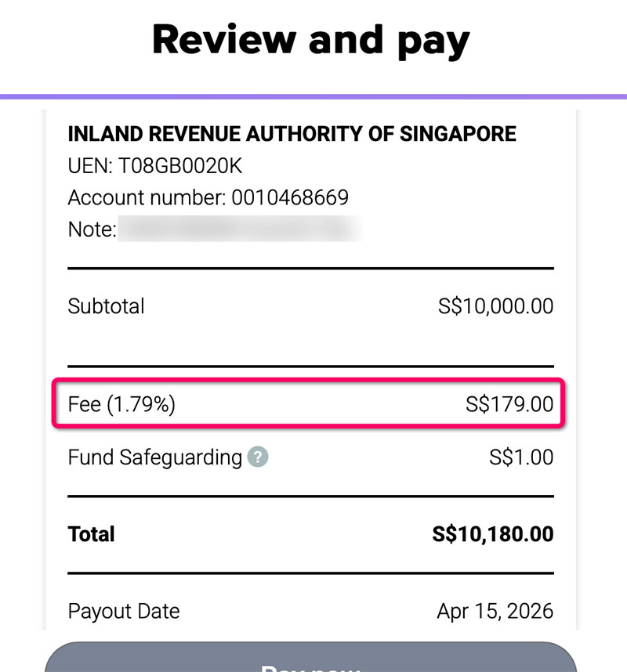Select account number 0010468669
The height and width of the screenshot is (672, 627).
point(289,197)
